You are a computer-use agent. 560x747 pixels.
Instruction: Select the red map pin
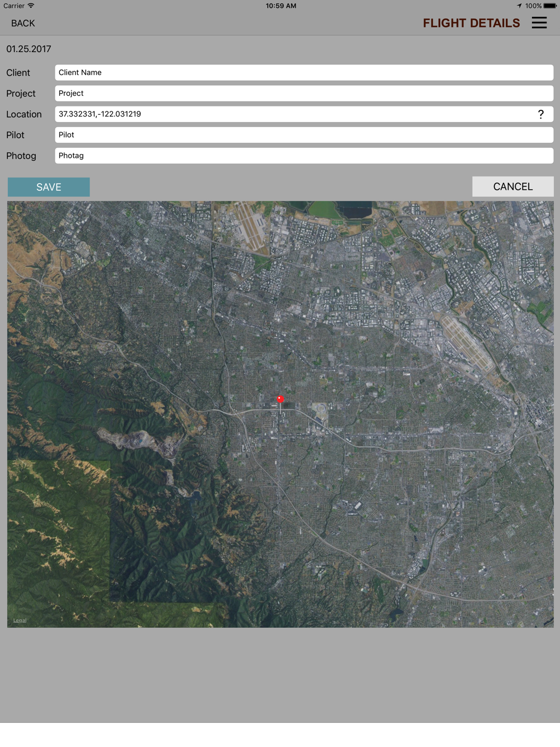281,399
